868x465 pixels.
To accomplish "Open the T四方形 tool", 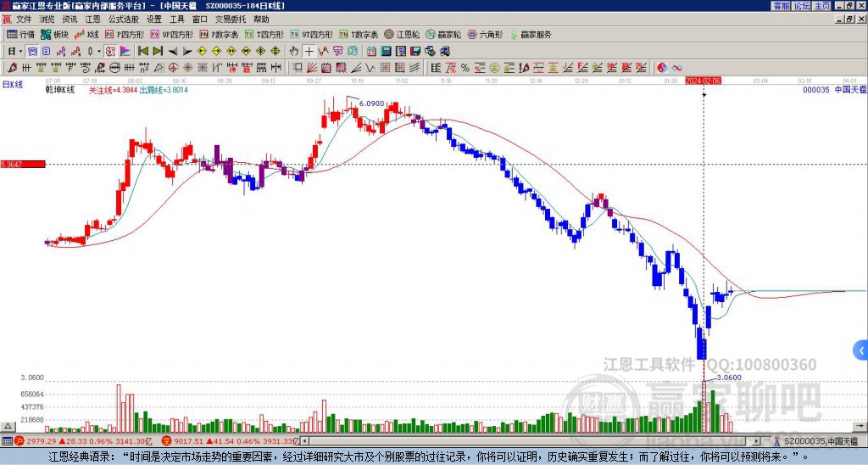I will click(264, 34).
